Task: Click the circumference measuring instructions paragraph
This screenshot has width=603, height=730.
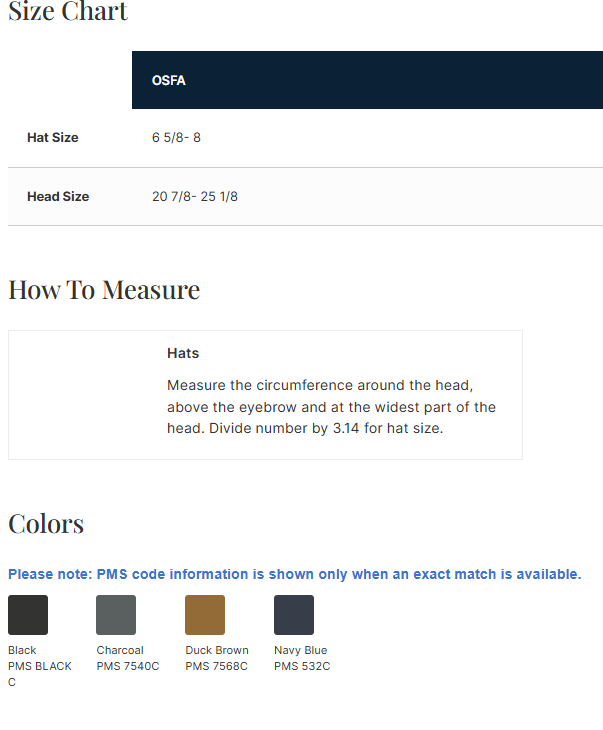Action: point(331,407)
